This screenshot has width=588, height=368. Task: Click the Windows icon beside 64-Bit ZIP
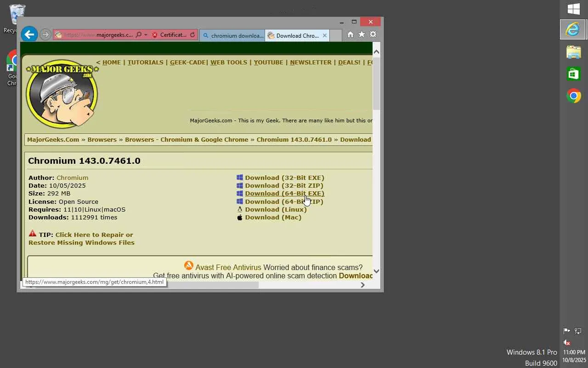(240, 201)
